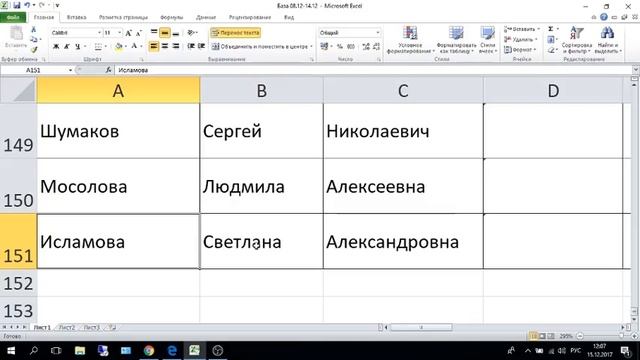640x360 pixels.
Task: Click the Fill down icon
Action: tap(551, 39)
